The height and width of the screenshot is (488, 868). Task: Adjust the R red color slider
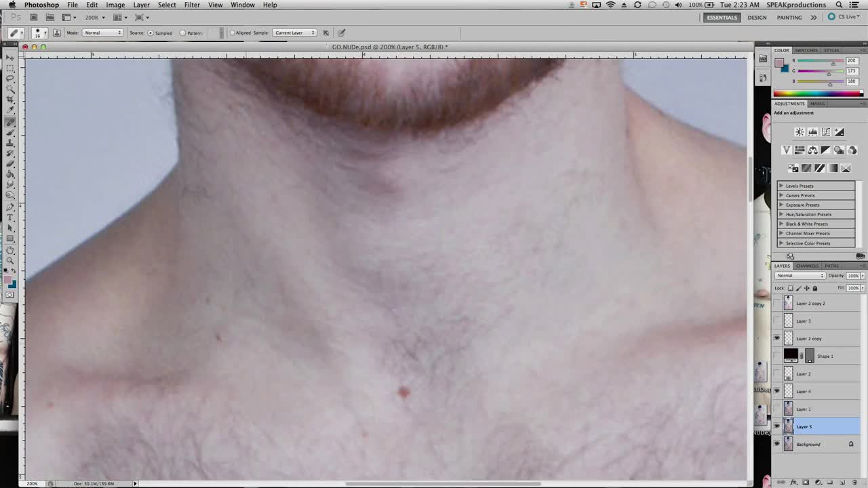click(833, 63)
